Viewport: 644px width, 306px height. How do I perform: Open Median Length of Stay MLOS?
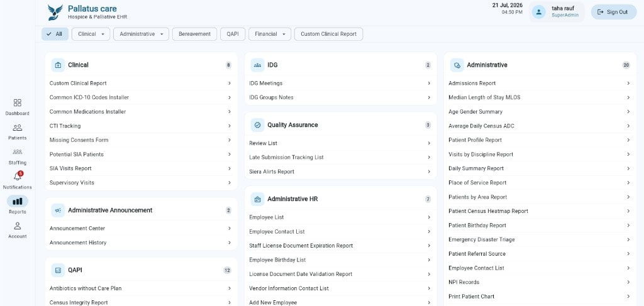point(540,97)
